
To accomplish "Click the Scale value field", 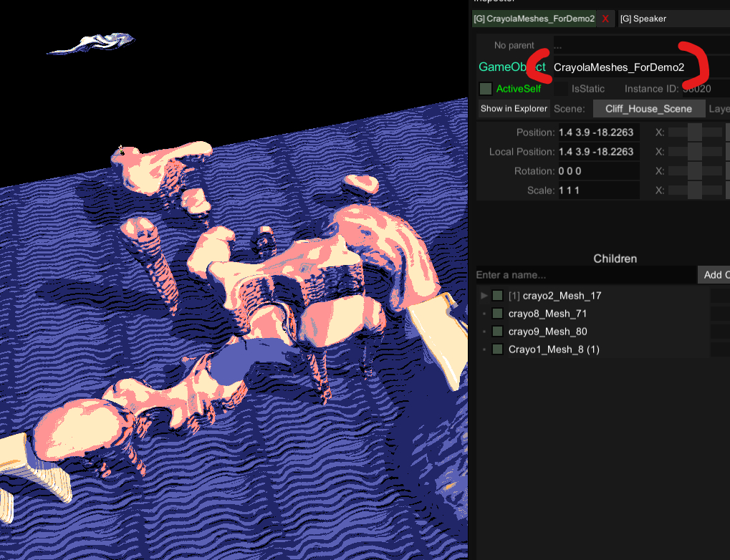I will pos(597,190).
